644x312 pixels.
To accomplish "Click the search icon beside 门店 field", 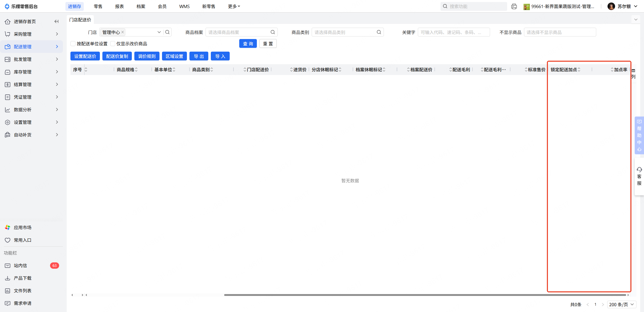I will tap(168, 32).
